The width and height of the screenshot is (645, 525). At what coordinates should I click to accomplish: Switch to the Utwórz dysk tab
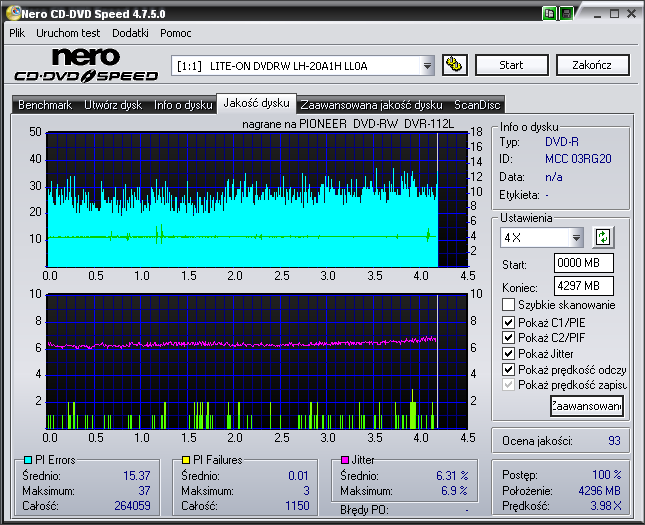pos(113,105)
